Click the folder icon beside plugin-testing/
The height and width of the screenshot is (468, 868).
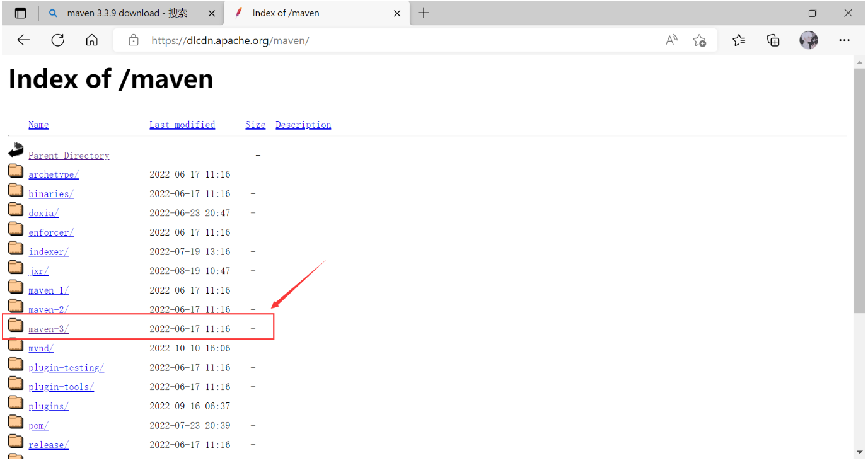[16, 364]
